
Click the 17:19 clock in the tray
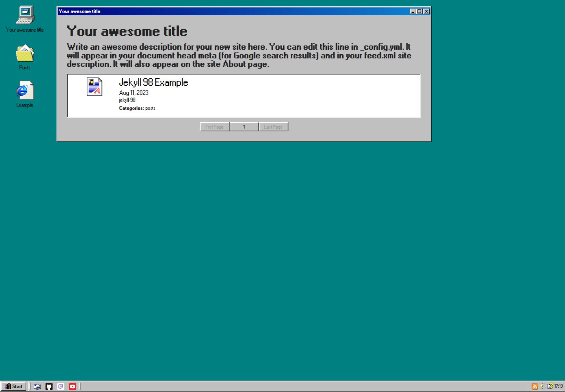click(x=558, y=387)
